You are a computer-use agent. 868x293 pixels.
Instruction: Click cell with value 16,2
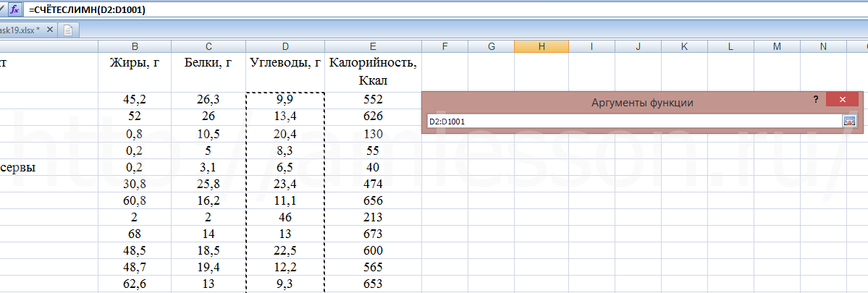[x=208, y=200]
